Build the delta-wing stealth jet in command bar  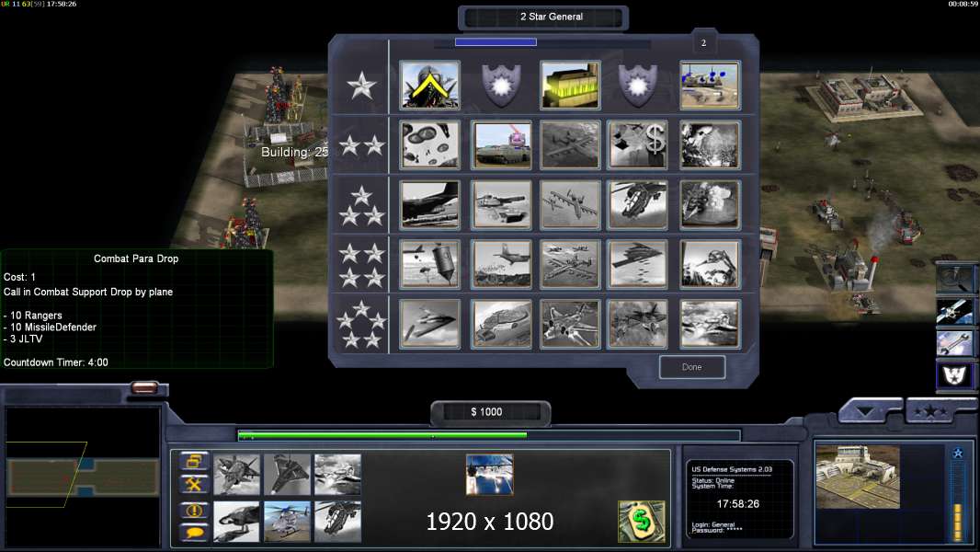[287, 475]
